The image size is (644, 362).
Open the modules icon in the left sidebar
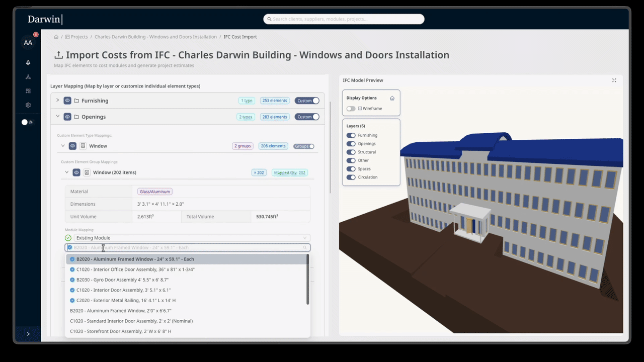coord(28,90)
